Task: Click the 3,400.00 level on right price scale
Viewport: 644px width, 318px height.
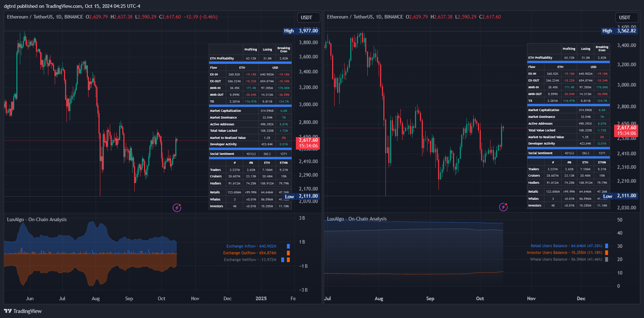Action: [x=627, y=45]
